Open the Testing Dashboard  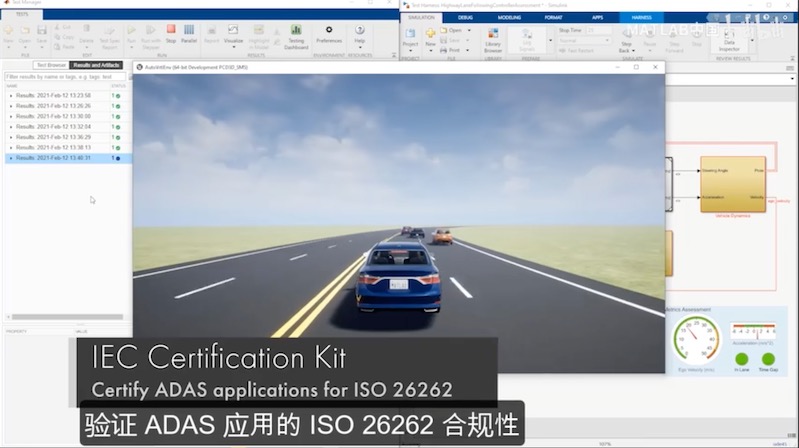click(x=296, y=35)
